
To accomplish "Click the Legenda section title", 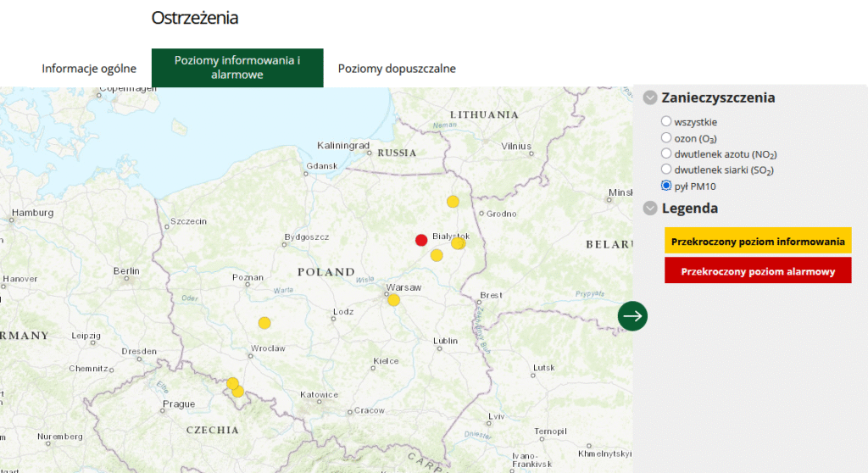I will click(690, 209).
